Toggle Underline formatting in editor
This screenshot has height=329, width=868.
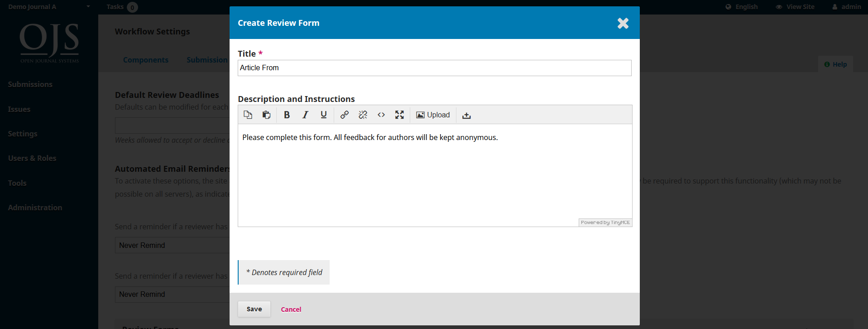click(x=323, y=115)
